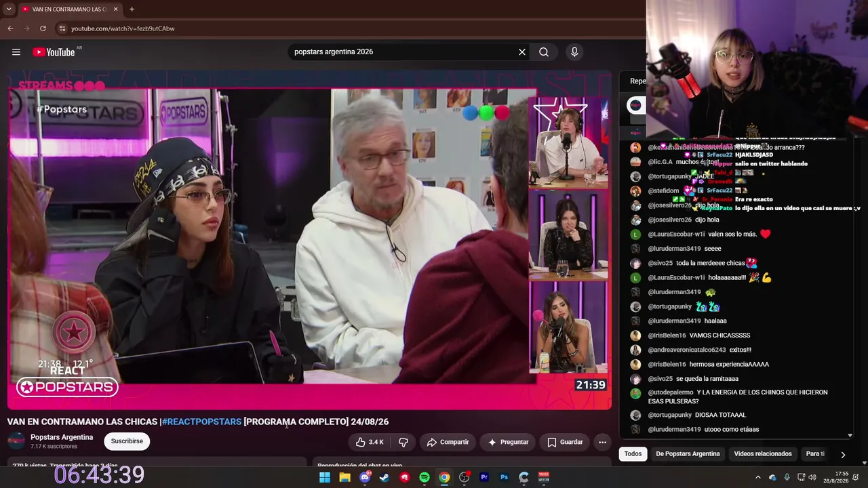Show more filter chips with arrow

pyautogui.click(x=843, y=455)
